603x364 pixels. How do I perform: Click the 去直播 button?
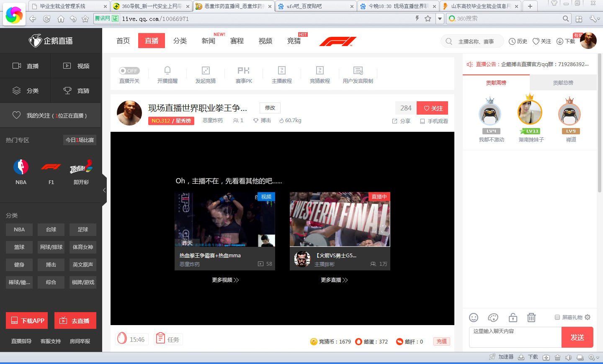click(x=75, y=320)
